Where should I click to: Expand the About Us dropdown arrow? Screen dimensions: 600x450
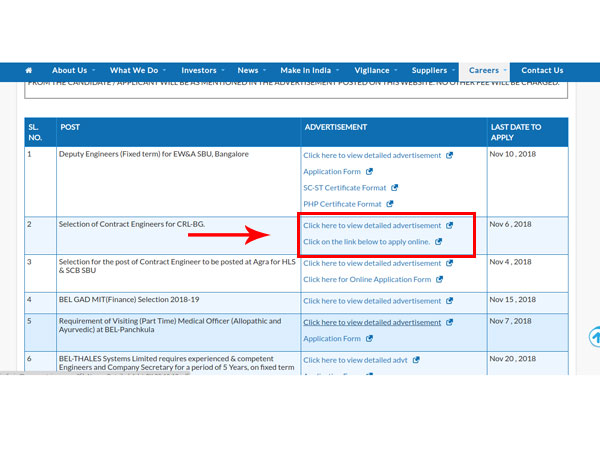tap(93, 70)
